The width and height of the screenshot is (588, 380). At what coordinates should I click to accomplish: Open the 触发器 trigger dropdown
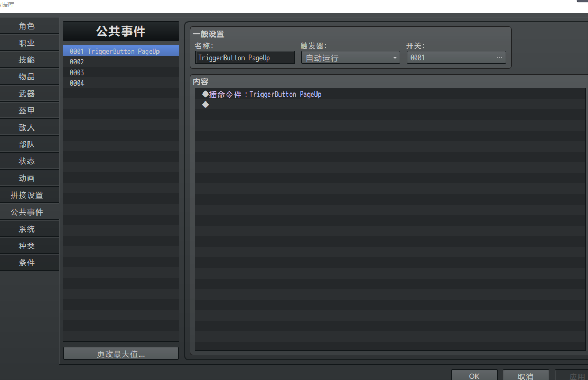351,58
